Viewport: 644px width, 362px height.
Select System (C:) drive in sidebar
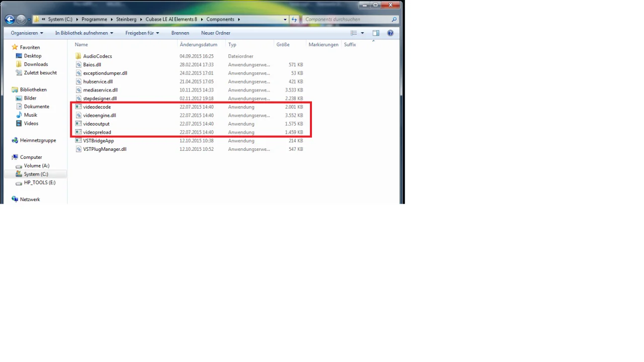tap(36, 174)
